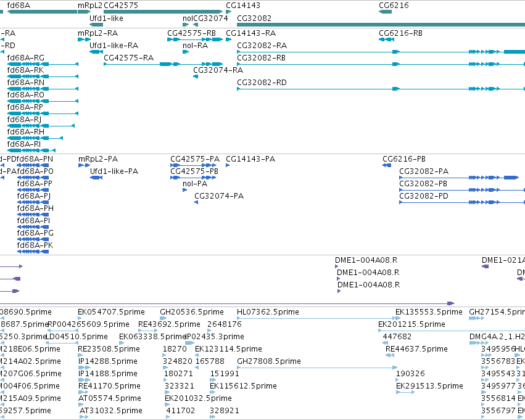Open protein CG6216-PB
The width and height of the screenshot is (525, 420).
[x=387, y=165]
